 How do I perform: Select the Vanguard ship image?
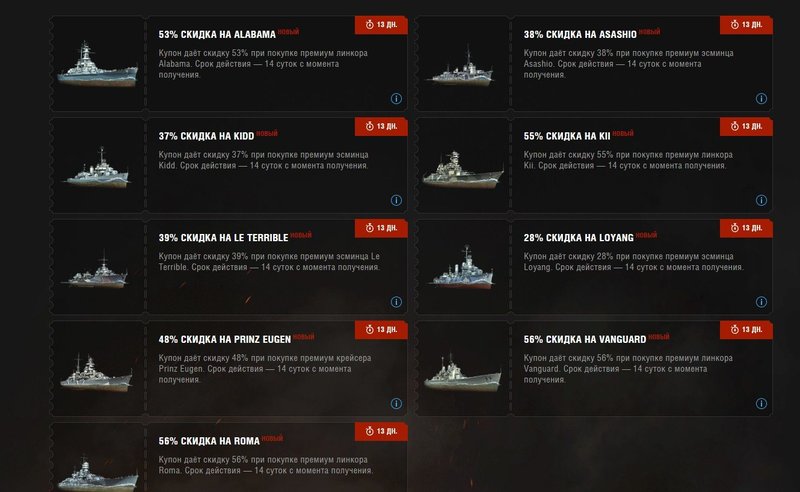click(462, 372)
